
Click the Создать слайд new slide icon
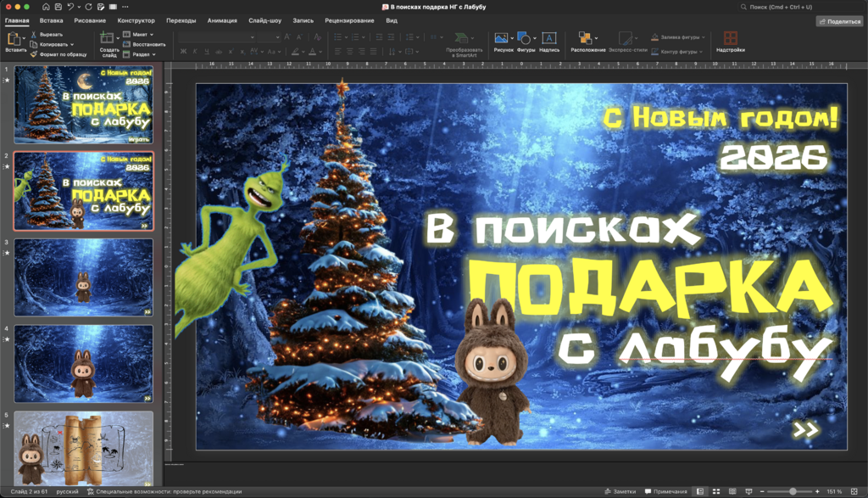click(106, 38)
